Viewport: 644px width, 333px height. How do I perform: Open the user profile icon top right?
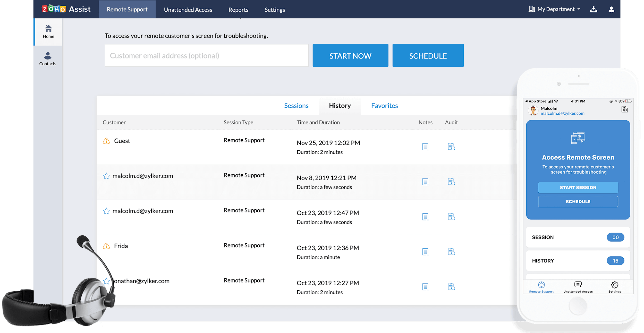(612, 9)
